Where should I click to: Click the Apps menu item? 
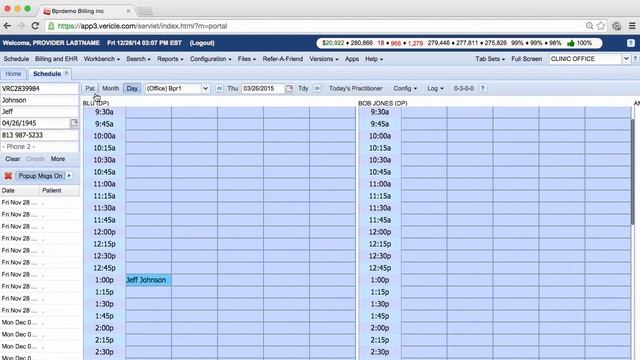(351, 59)
